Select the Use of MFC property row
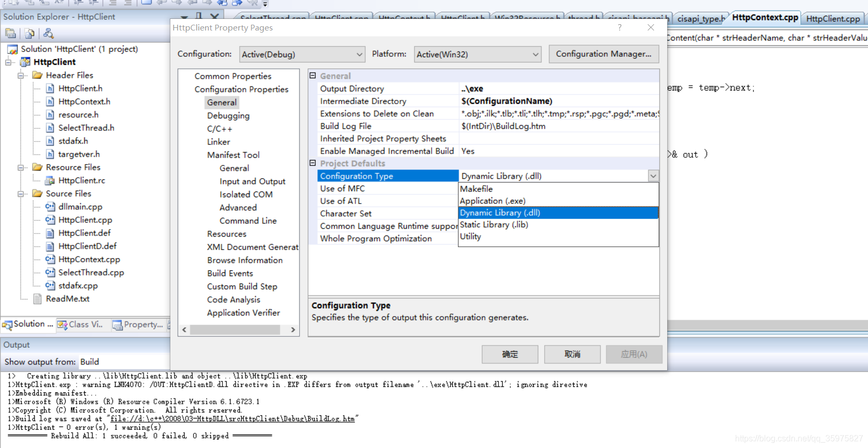868x448 pixels. coord(388,188)
